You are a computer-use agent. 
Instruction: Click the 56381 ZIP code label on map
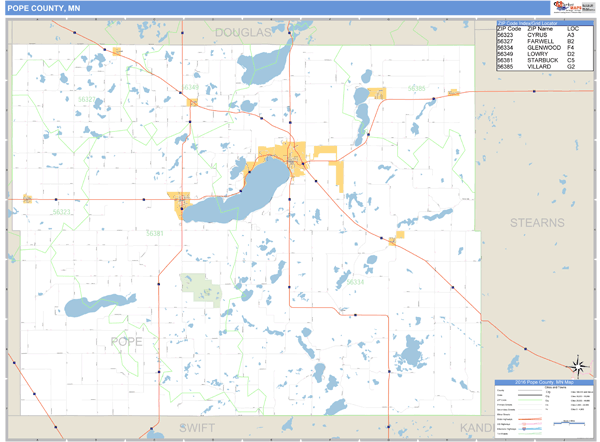pyautogui.click(x=154, y=233)
